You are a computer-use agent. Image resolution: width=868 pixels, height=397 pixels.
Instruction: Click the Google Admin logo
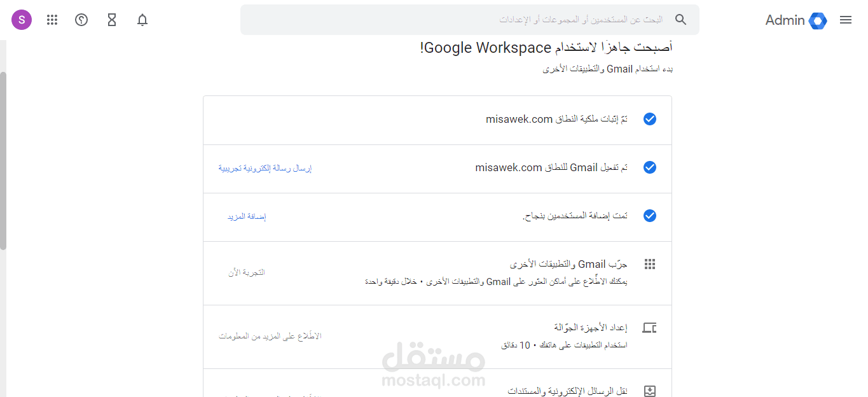click(x=818, y=20)
